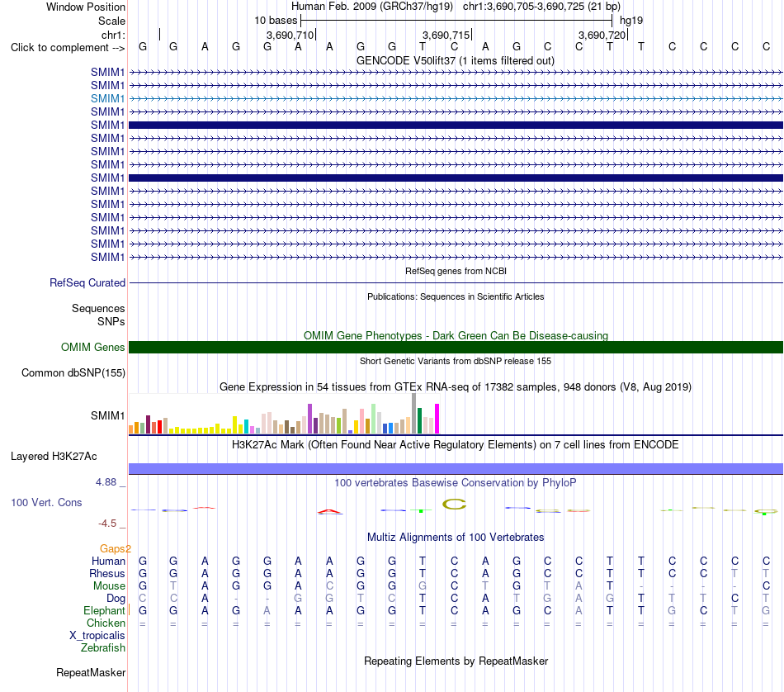Screen dimensions: 784x692
Task: Open 'RefSeq genes from NCBI' track title
Action: click(456, 271)
